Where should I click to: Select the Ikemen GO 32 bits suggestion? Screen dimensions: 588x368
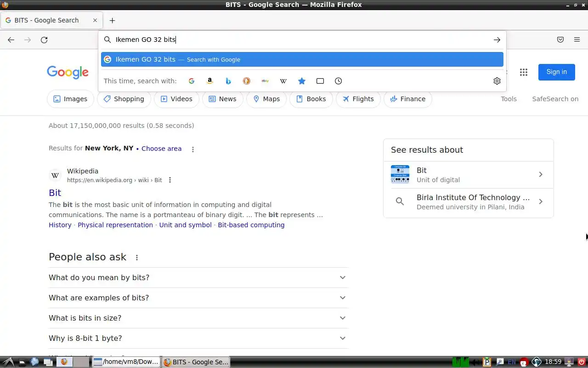[302, 59]
